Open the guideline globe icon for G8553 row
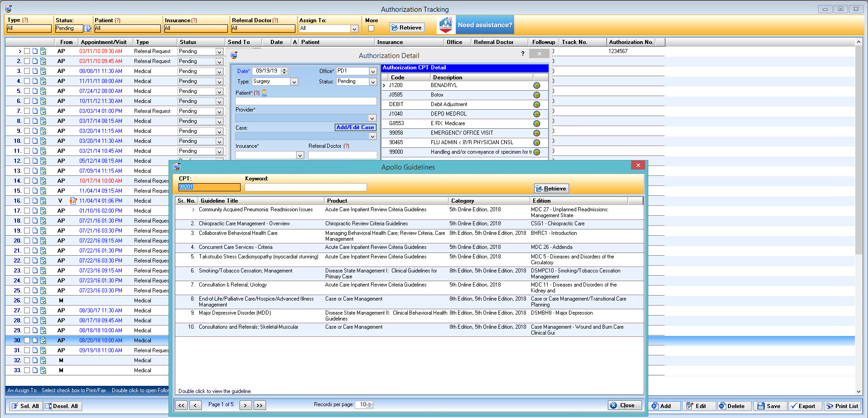The width and height of the screenshot is (868, 418). [536, 124]
